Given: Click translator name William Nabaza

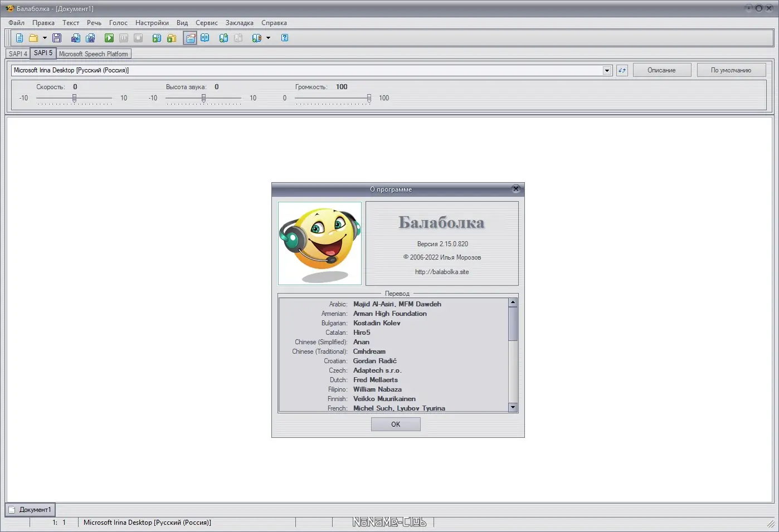Looking at the screenshot, I should 377,389.
